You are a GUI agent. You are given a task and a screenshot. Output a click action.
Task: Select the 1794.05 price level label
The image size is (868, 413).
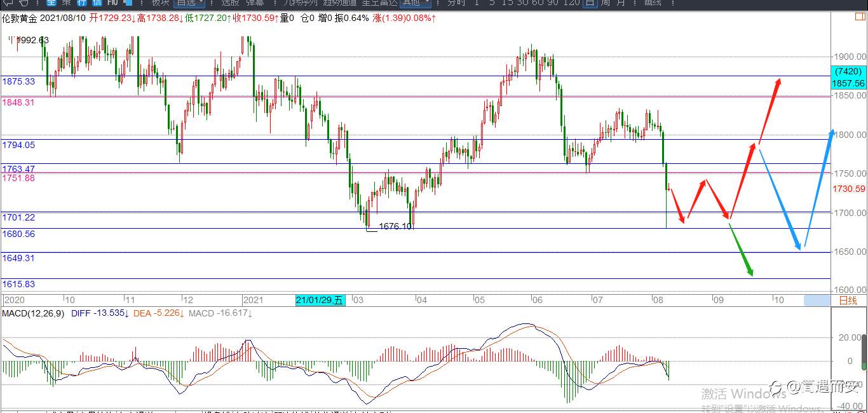18,145
